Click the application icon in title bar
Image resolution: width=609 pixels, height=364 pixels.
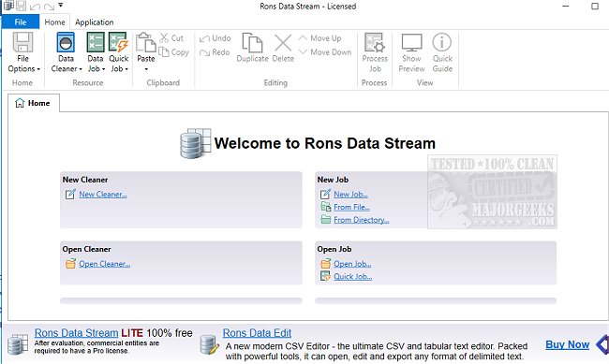(x=8, y=6)
